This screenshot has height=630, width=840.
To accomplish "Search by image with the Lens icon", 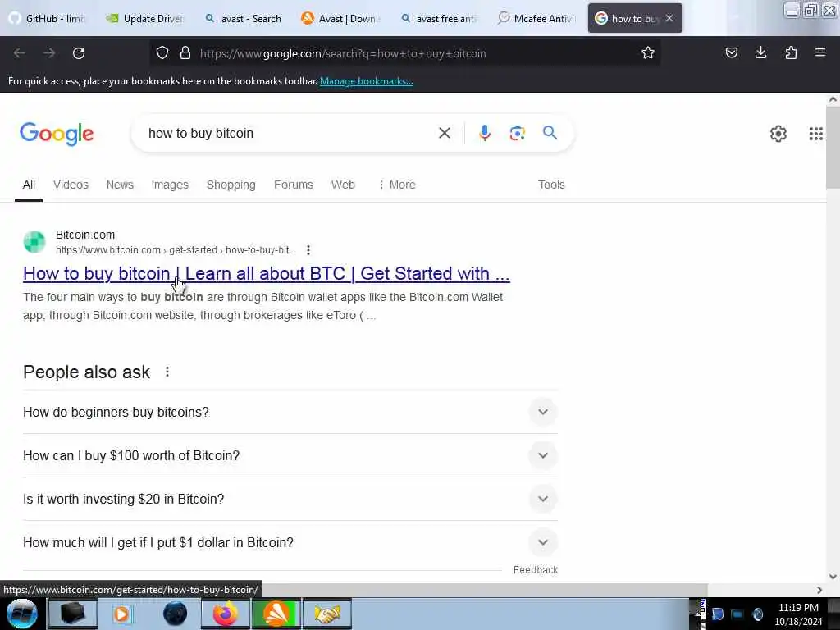I will click(x=517, y=133).
